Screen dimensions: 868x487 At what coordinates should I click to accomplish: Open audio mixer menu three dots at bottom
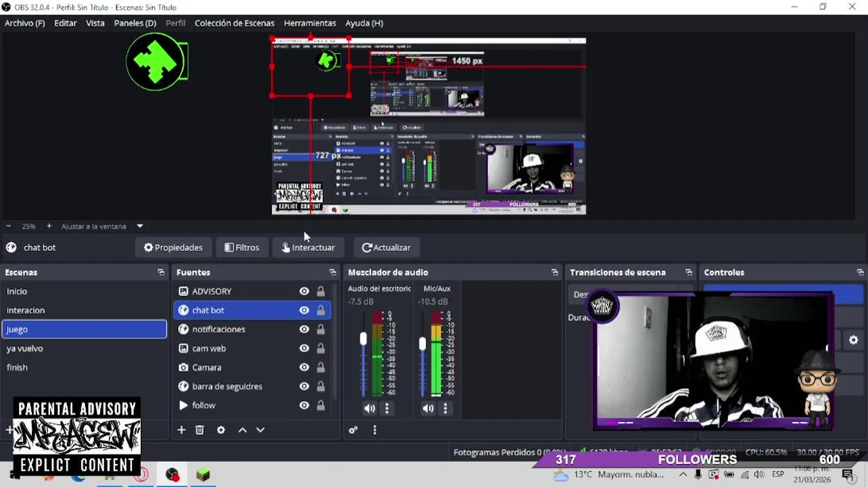point(375,430)
